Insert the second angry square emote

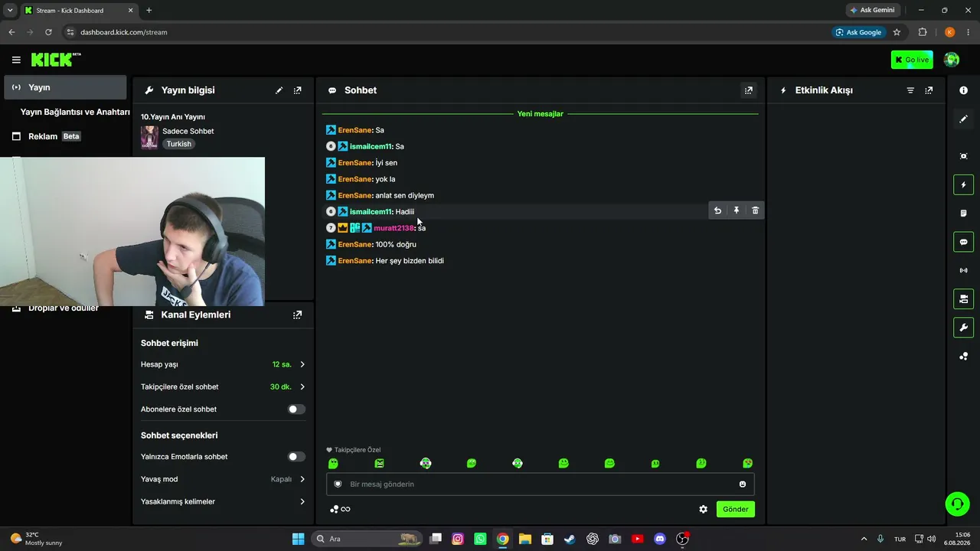(x=379, y=463)
